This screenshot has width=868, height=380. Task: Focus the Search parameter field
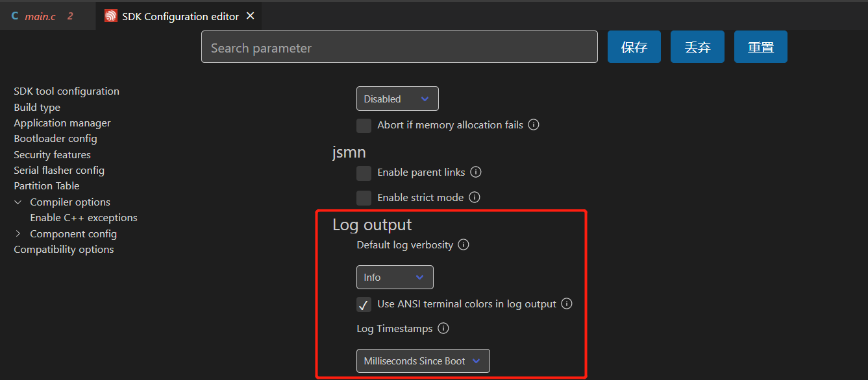pyautogui.click(x=399, y=47)
